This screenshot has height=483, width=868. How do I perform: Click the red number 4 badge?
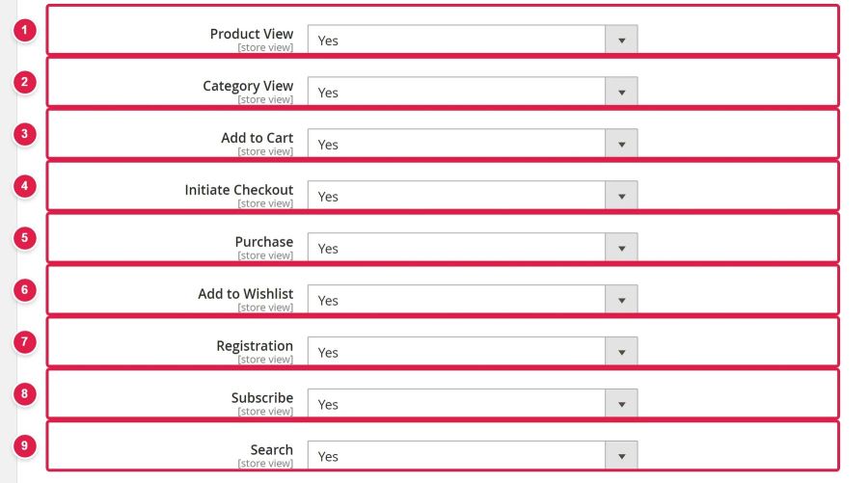click(25, 186)
